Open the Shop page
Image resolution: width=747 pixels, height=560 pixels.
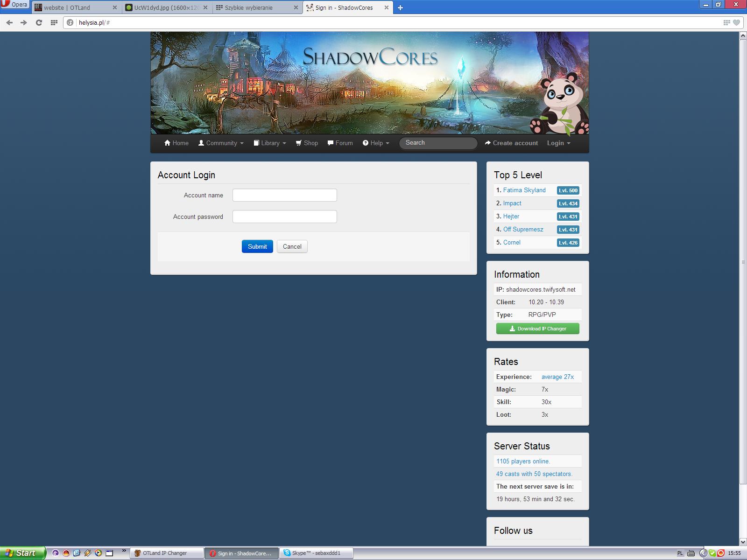point(307,143)
